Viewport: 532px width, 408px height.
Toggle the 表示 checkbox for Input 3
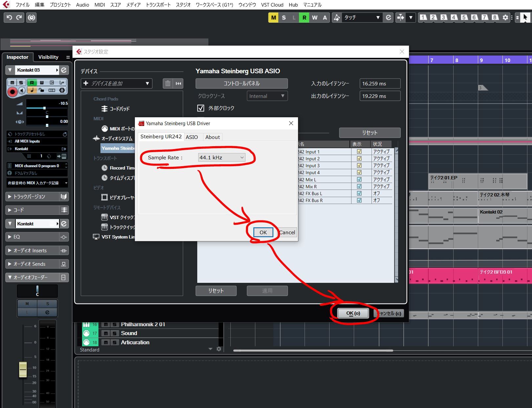pos(359,166)
